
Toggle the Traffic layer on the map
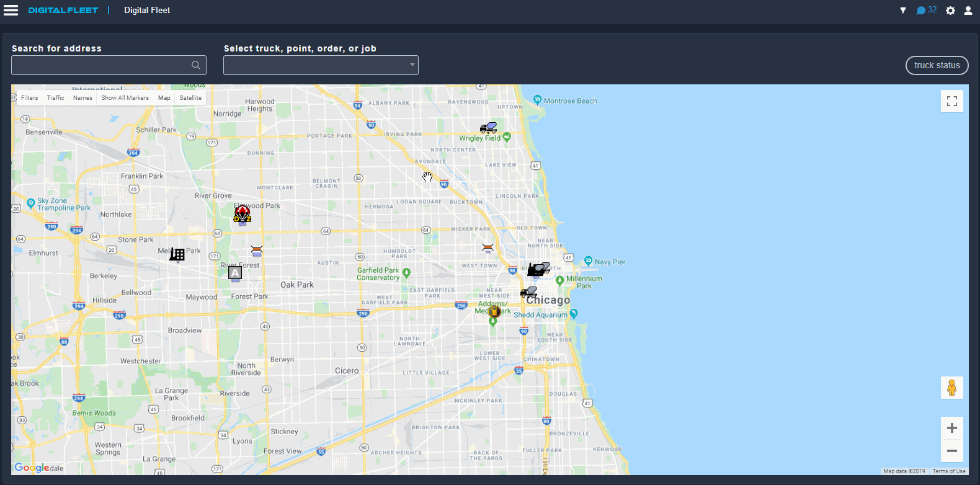click(55, 98)
